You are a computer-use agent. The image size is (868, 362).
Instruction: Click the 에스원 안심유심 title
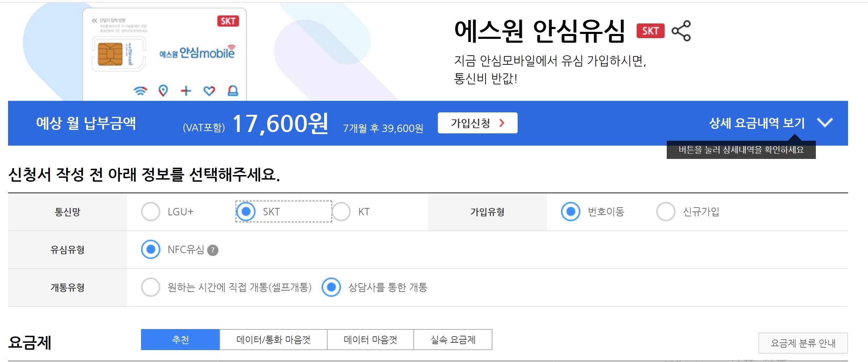[x=539, y=31]
